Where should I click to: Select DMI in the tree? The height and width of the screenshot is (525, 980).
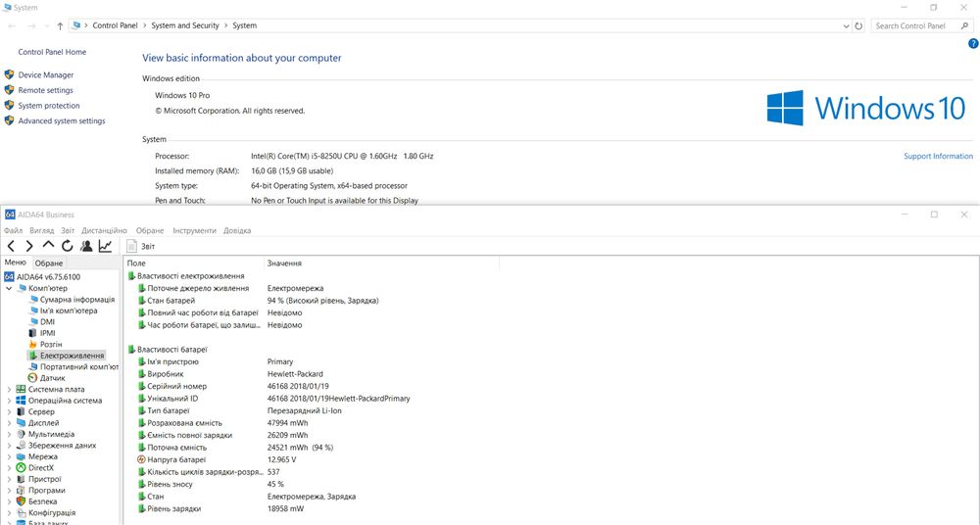(47, 322)
